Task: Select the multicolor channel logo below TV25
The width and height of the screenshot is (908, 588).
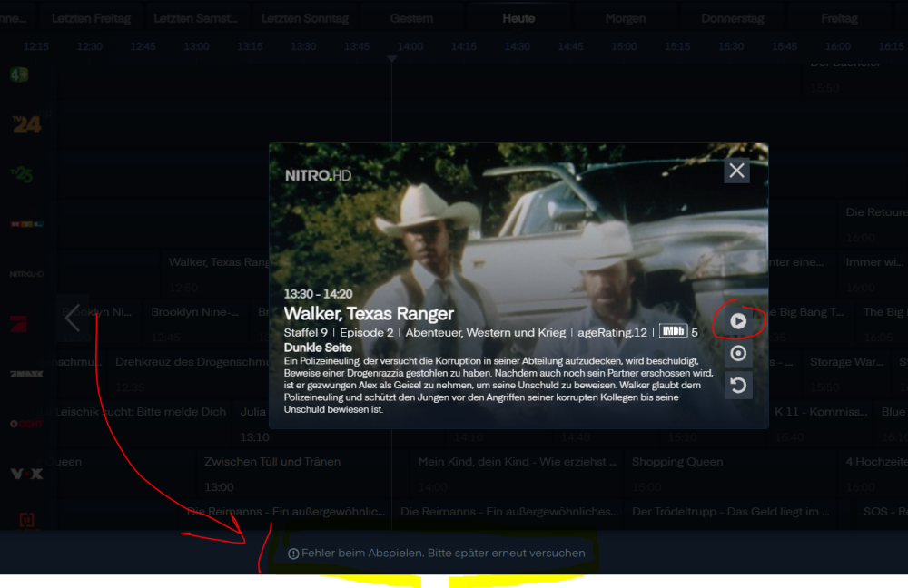Action: coord(26,224)
